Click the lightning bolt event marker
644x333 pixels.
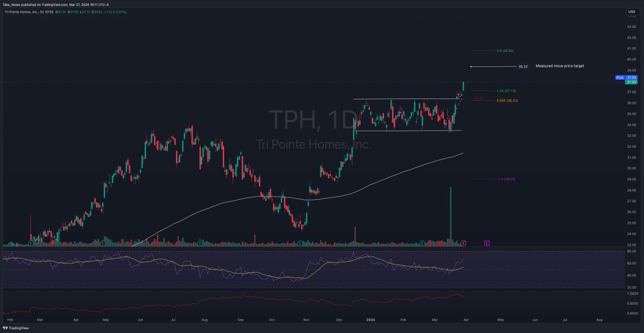pos(463,243)
